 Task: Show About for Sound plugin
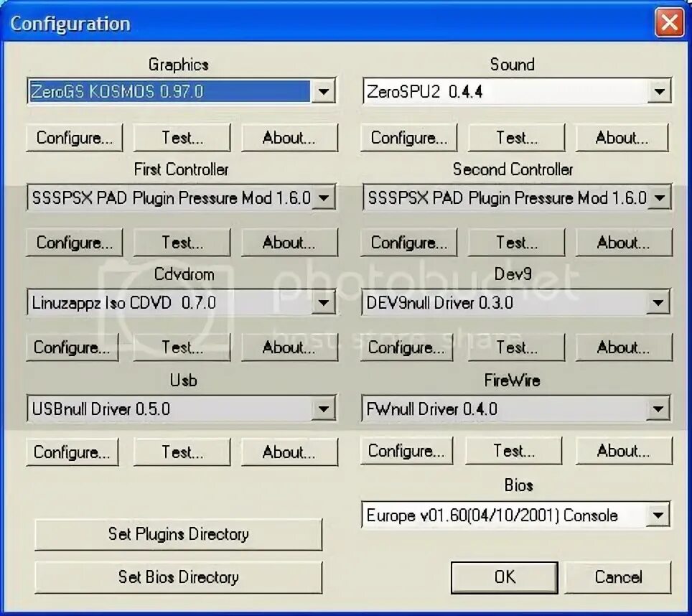622,138
